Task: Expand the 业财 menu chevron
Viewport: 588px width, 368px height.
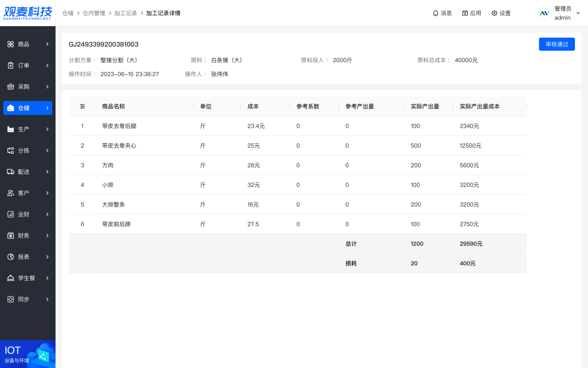Action: tap(47, 214)
